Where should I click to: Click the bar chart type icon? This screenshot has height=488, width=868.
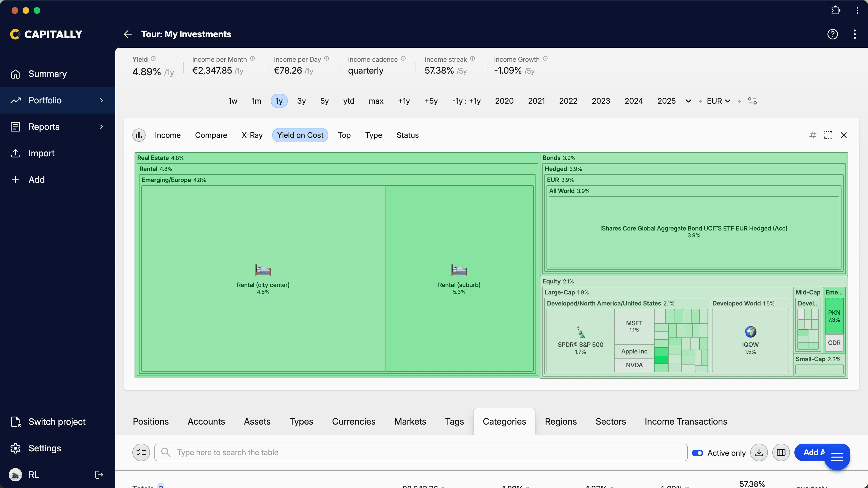click(x=139, y=135)
